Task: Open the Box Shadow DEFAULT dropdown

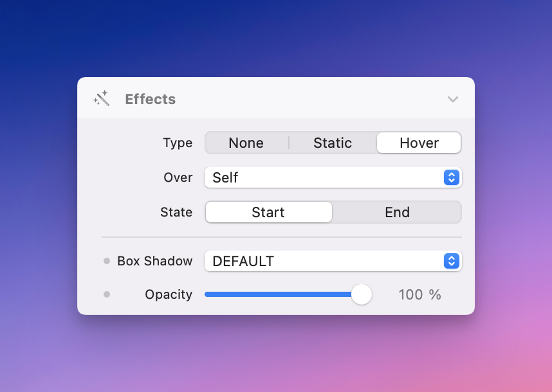Action: click(323, 261)
